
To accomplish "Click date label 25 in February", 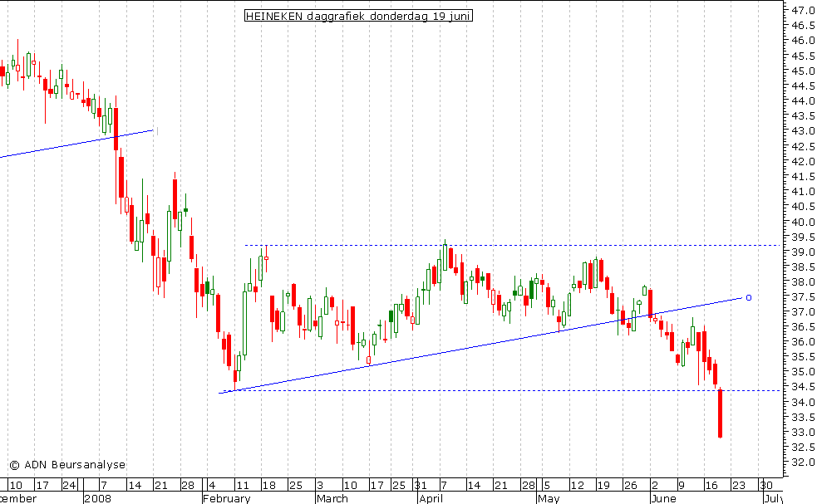I will pyautogui.click(x=296, y=485).
